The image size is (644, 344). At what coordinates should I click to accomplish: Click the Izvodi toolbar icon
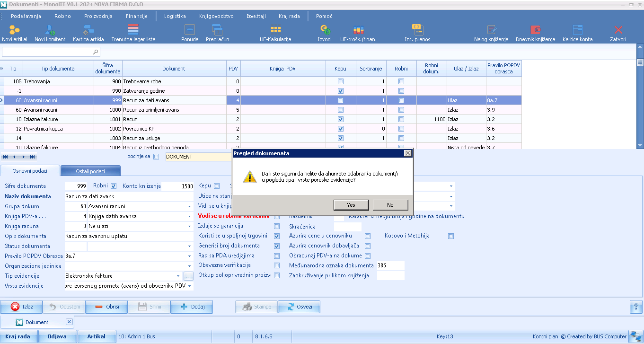(325, 30)
